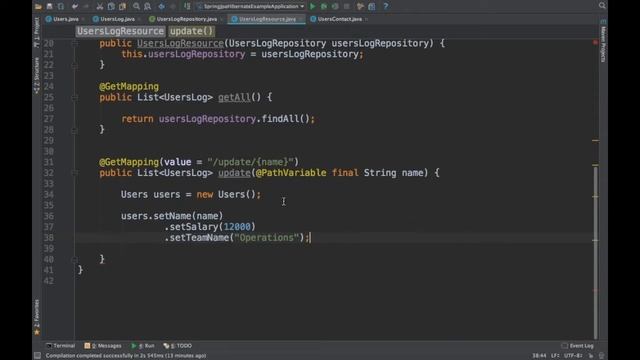
Task: Click the fold end marker at line 28
Action: (x=75, y=130)
